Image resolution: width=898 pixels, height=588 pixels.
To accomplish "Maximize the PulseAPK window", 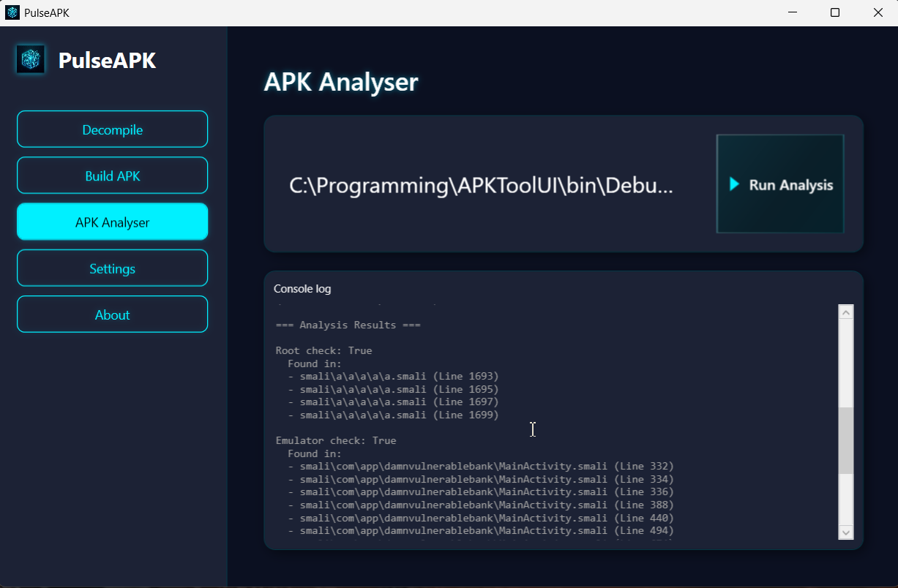I will point(835,12).
